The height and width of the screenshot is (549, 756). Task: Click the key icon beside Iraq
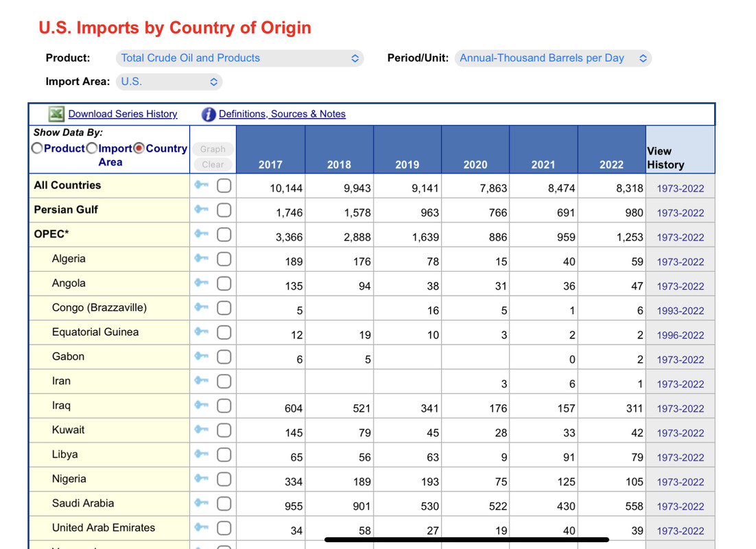click(x=202, y=405)
